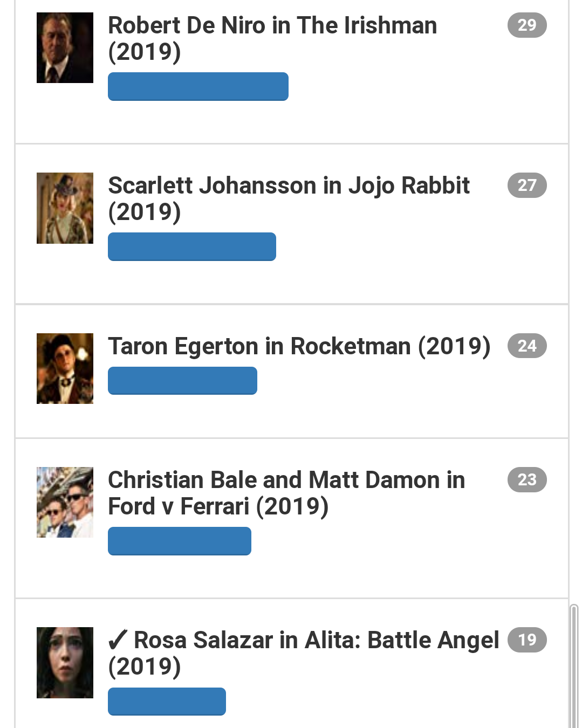
Task: Click the 24 vote count badge
Action: (x=527, y=346)
